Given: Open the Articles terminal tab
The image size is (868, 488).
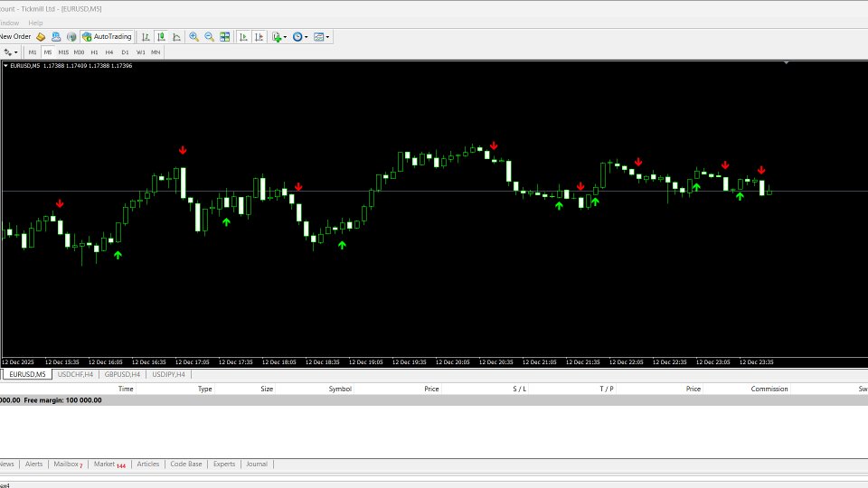Looking at the screenshot, I should pos(147,465).
